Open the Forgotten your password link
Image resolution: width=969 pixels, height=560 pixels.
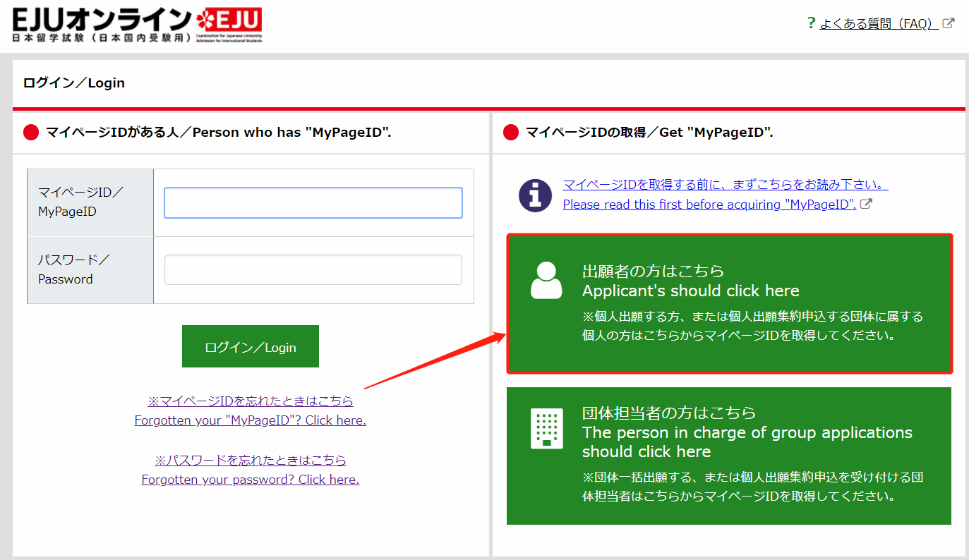click(250, 479)
